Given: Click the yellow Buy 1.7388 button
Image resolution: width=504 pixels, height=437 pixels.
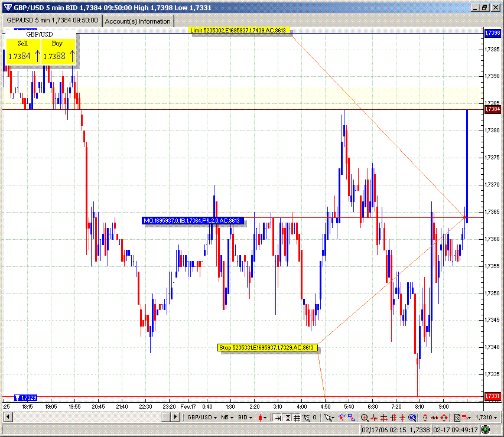Looking at the screenshot, I should (x=58, y=51).
